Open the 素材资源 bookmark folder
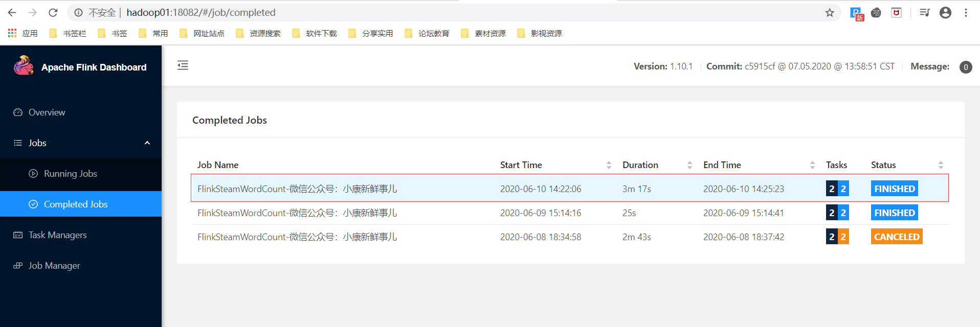Image resolution: width=980 pixels, height=327 pixels. pyautogui.click(x=483, y=33)
